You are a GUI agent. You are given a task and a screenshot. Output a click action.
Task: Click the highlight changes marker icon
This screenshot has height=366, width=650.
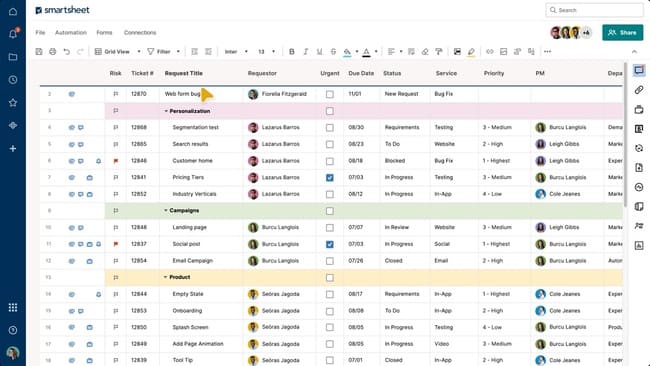(x=471, y=52)
